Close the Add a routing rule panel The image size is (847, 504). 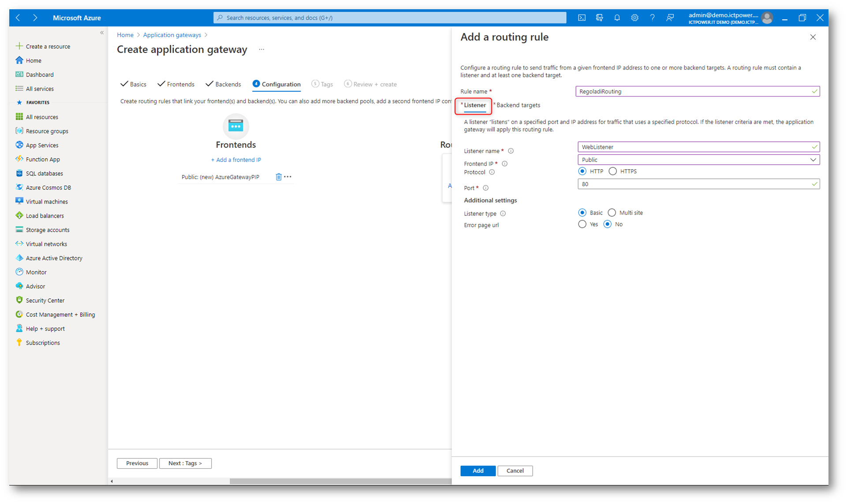pos(813,37)
